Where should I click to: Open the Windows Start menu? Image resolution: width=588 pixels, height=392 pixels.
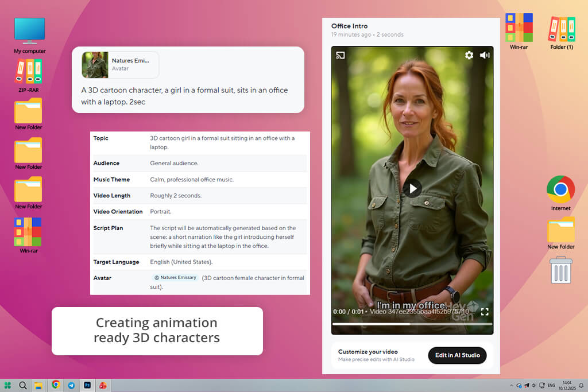[7, 385]
